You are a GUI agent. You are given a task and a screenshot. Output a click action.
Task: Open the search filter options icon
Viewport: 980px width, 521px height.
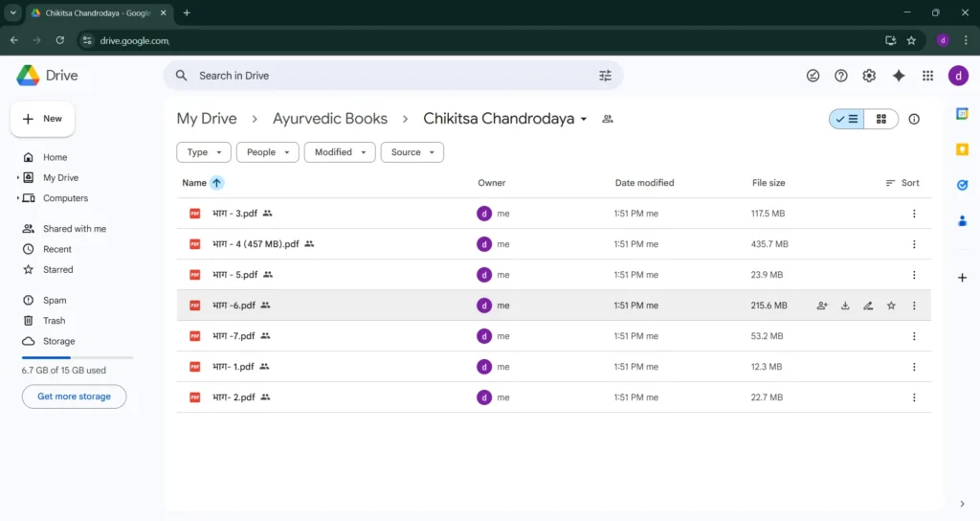tap(605, 76)
